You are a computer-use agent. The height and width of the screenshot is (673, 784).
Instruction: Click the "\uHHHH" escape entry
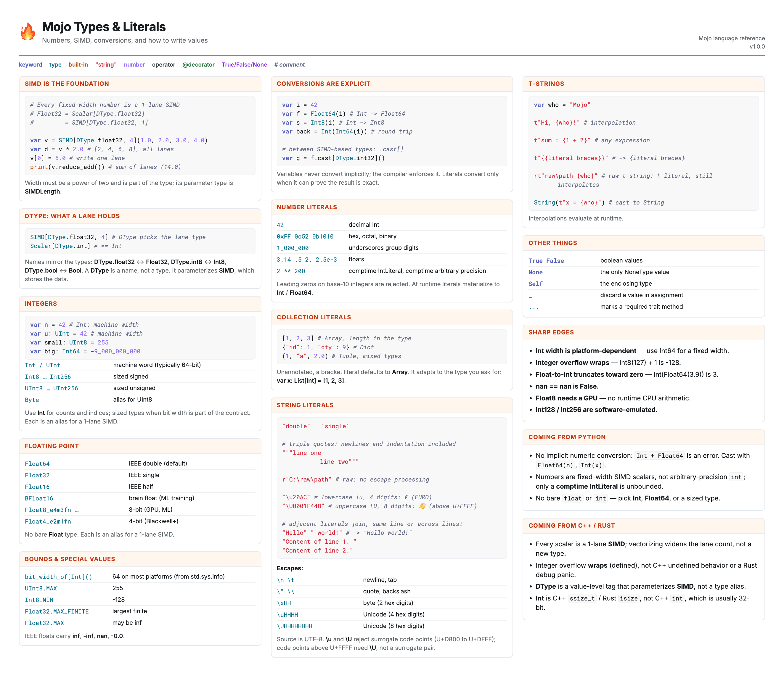point(287,615)
